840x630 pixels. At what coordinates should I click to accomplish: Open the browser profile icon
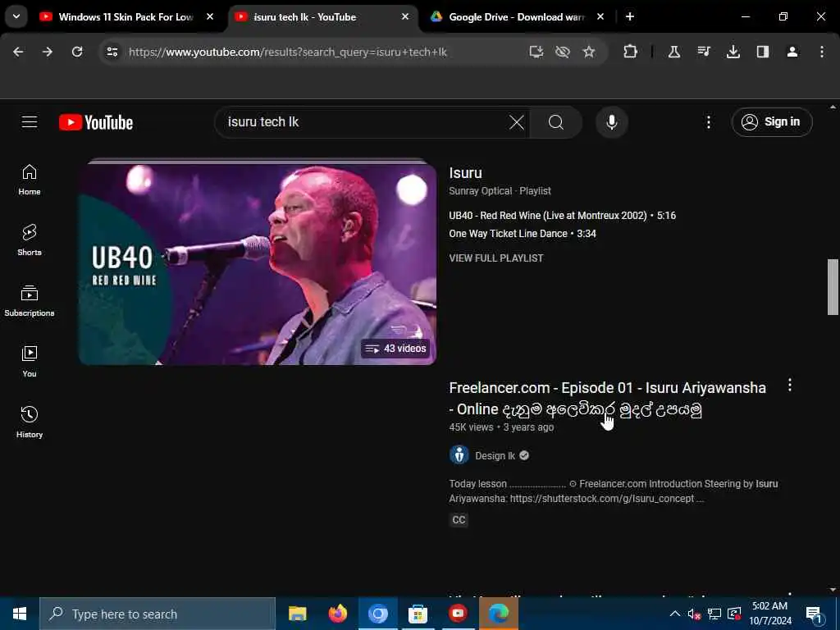[792, 52]
